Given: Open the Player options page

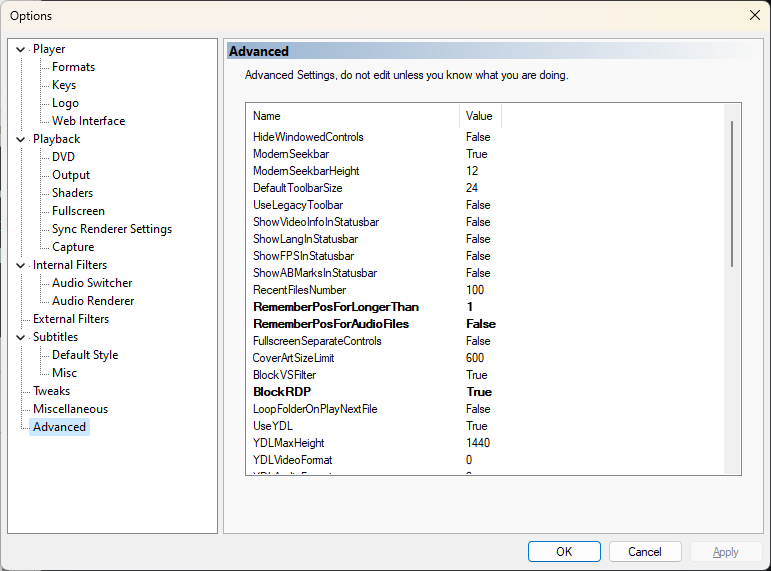Looking at the screenshot, I should point(49,49).
